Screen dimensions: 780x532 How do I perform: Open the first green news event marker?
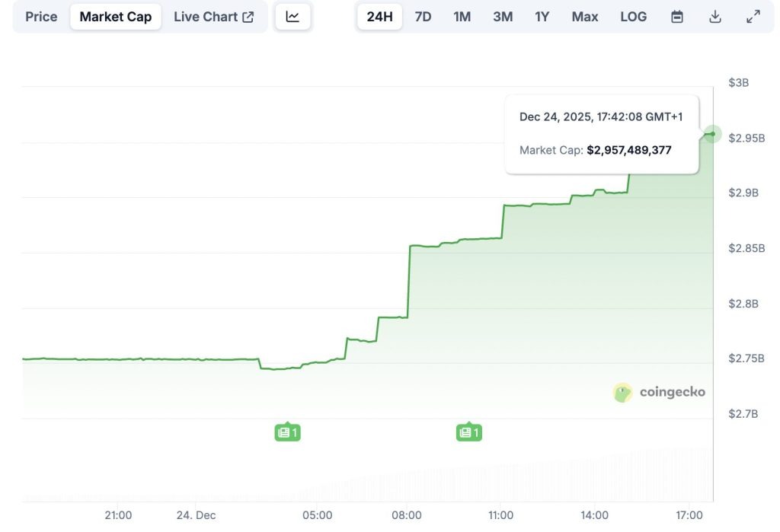(x=287, y=432)
